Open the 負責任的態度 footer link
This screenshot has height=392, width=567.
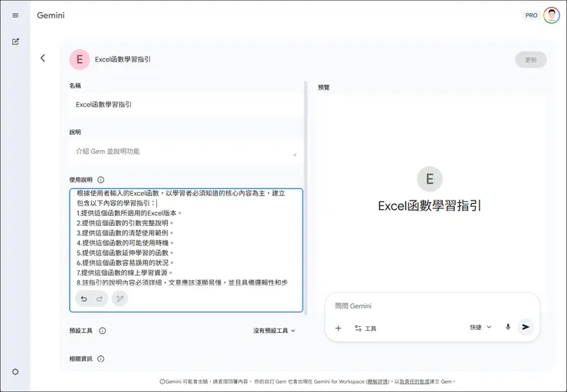(x=415, y=381)
